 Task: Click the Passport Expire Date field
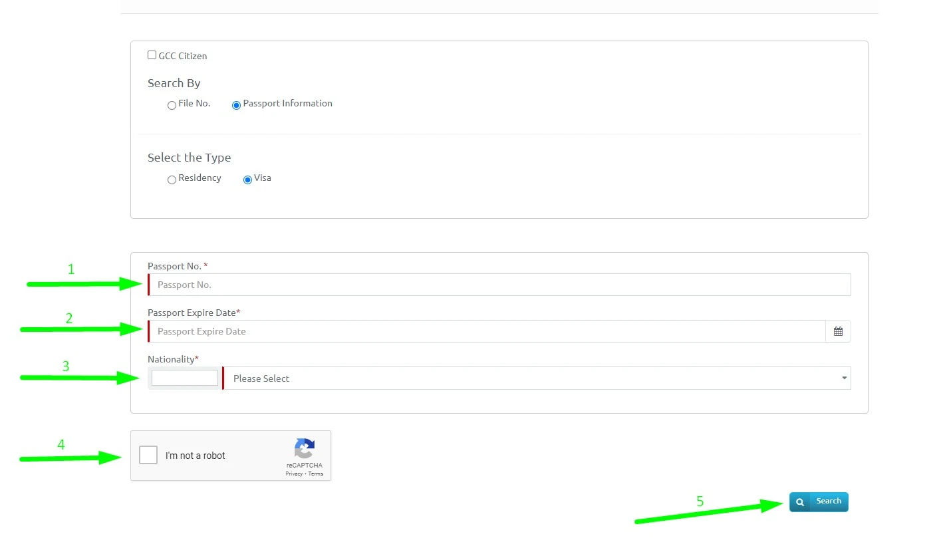tap(486, 331)
